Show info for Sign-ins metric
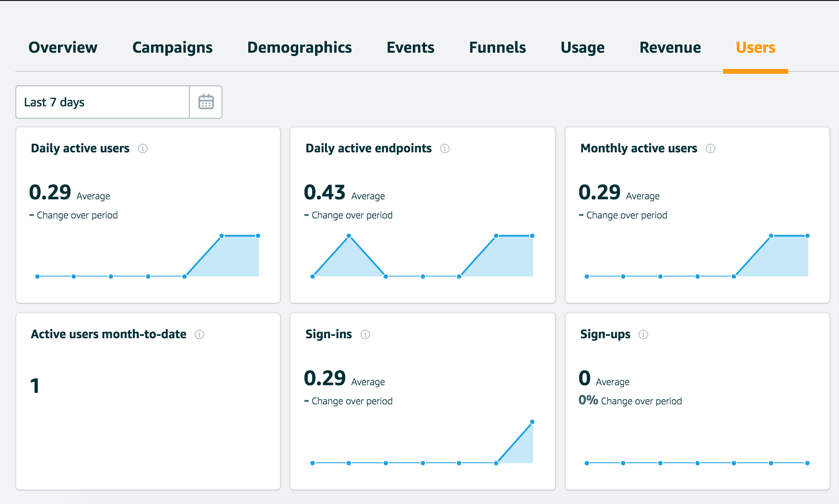Image resolution: width=839 pixels, height=504 pixels. point(365,334)
